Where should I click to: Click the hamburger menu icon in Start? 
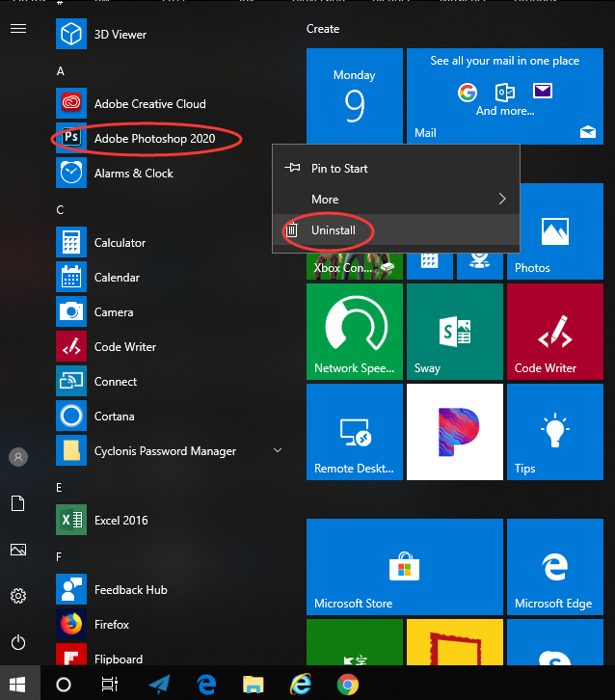click(x=18, y=29)
